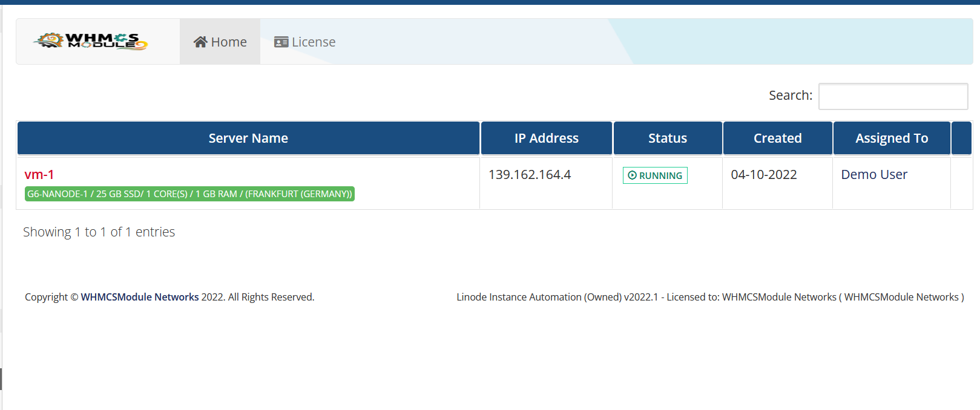Viewport: 980px width, 410px height.
Task: Select IP address 139.162.164.4
Action: tap(530, 174)
